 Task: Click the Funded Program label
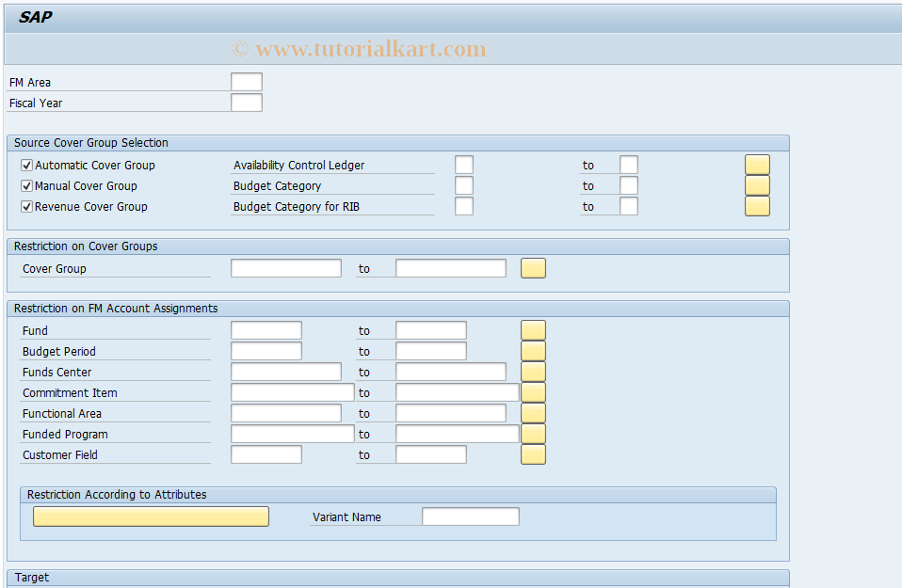[65, 435]
